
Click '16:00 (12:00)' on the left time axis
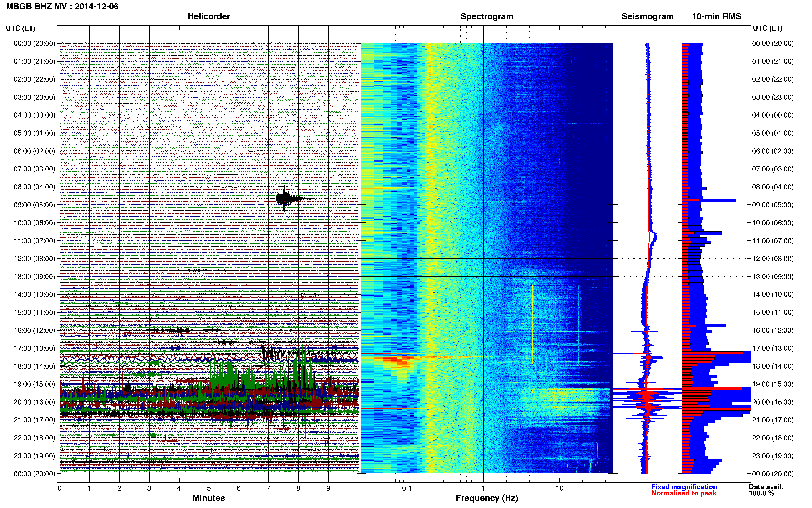coord(34,330)
